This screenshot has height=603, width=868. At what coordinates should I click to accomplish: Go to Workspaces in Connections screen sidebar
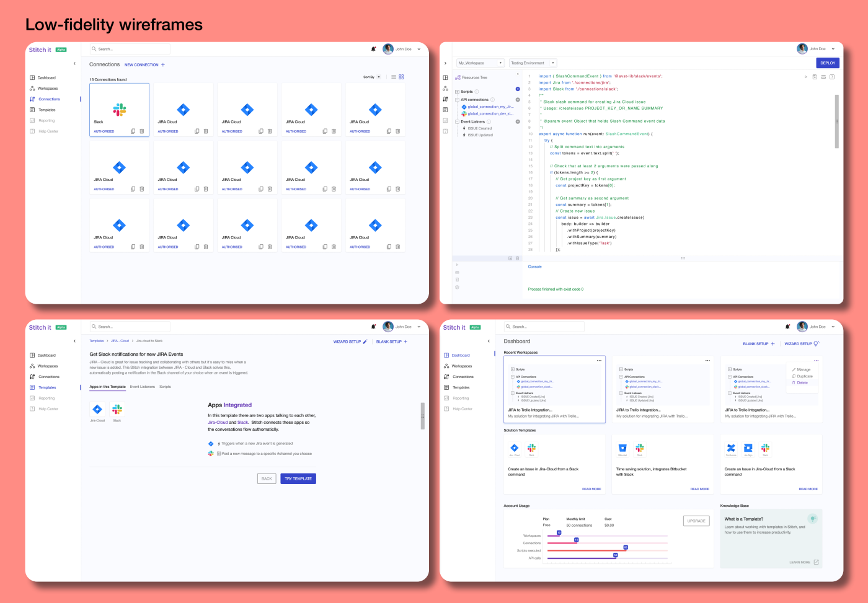tap(43, 89)
